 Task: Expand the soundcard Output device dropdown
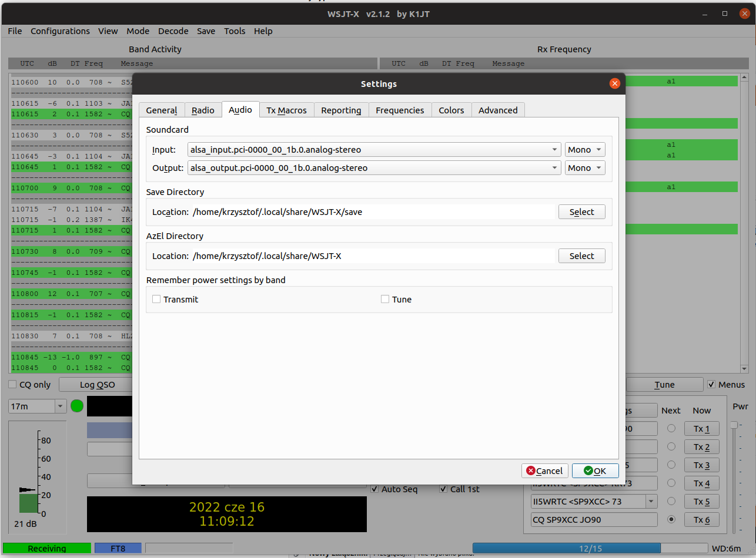tap(374, 168)
